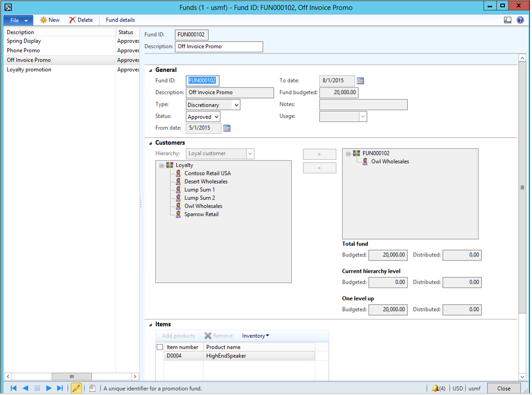
Task: Jump to the last record
Action: coord(60,388)
